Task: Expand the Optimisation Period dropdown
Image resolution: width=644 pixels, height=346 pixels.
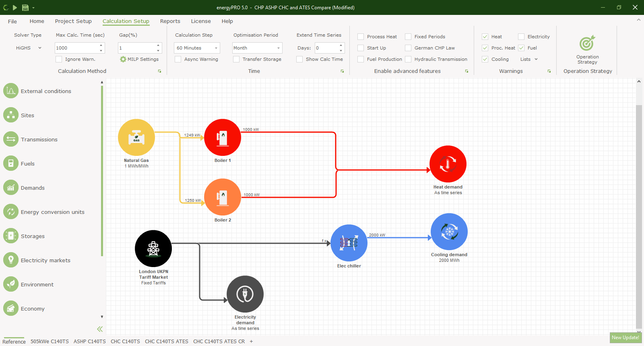Action: (257, 48)
